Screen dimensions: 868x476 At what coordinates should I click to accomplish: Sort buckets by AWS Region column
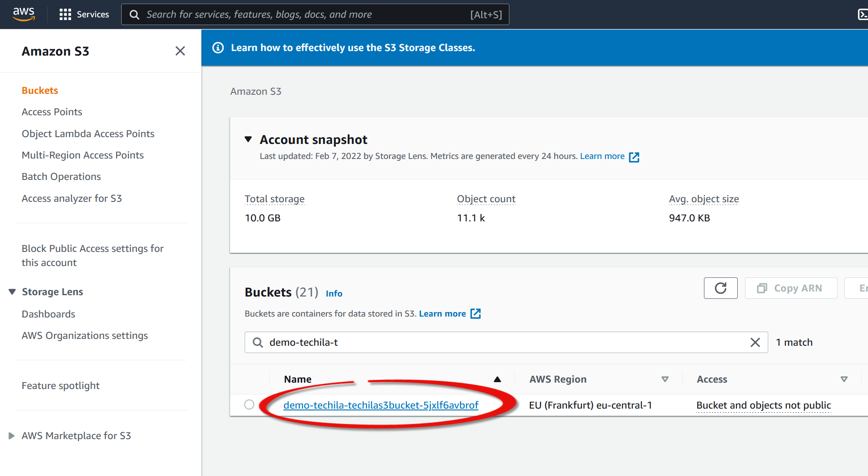click(665, 379)
